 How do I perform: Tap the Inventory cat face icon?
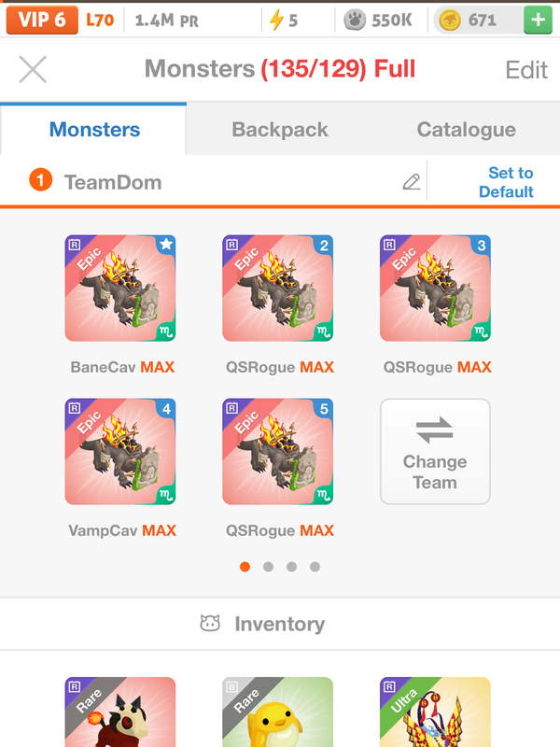[210, 624]
